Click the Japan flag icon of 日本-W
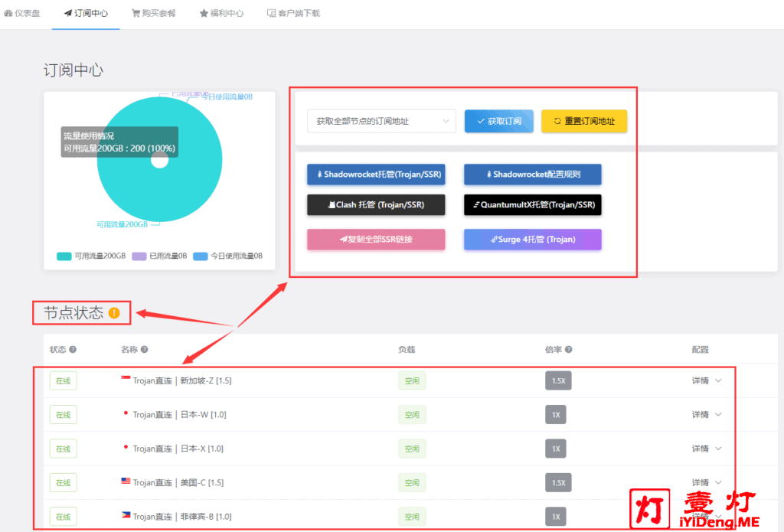Image resolution: width=784 pixels, height=532 pixels. coord(126,413)
